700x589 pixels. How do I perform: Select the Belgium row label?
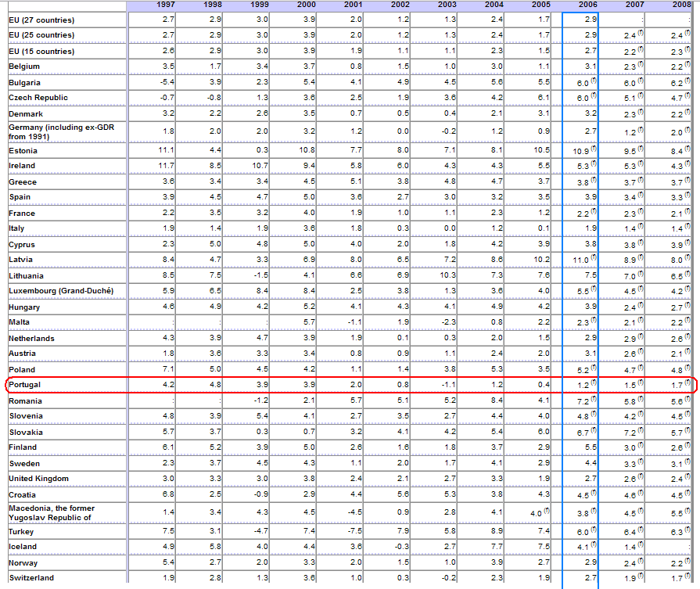(x=24, y=66)
